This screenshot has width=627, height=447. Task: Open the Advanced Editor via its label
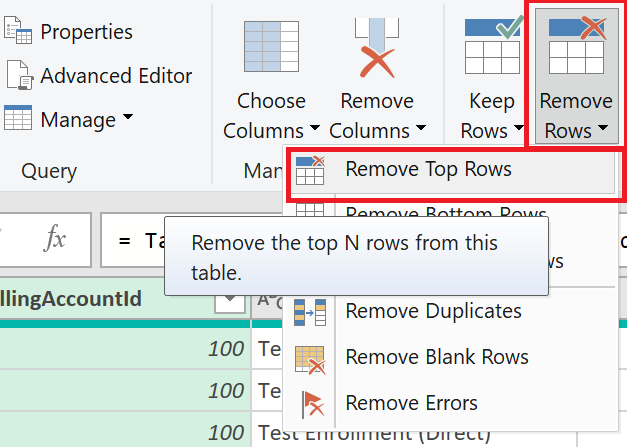pos(116,76)
